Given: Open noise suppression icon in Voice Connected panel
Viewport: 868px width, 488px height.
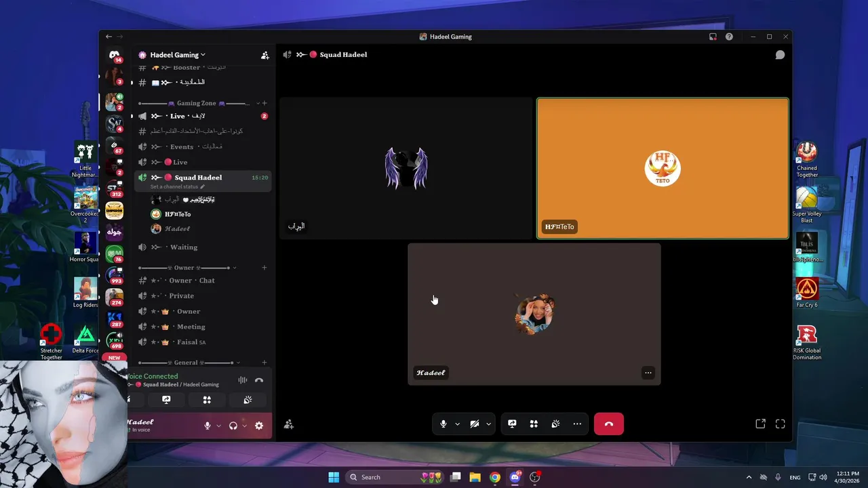Looking at the screenshot, I should tap(242, 380).
